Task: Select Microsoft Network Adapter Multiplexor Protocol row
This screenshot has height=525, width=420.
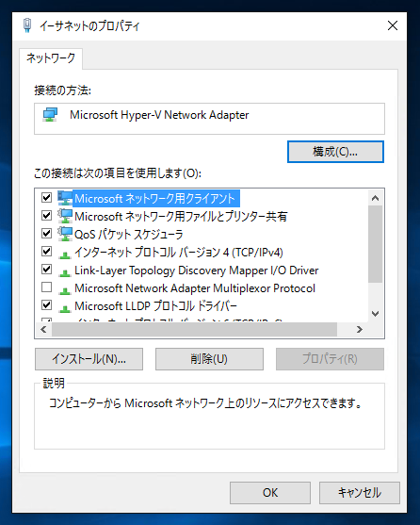Action: point(195,288)
